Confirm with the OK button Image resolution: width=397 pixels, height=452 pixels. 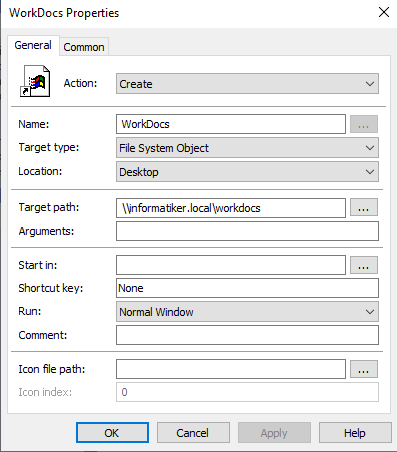click(x=112, y=433)
